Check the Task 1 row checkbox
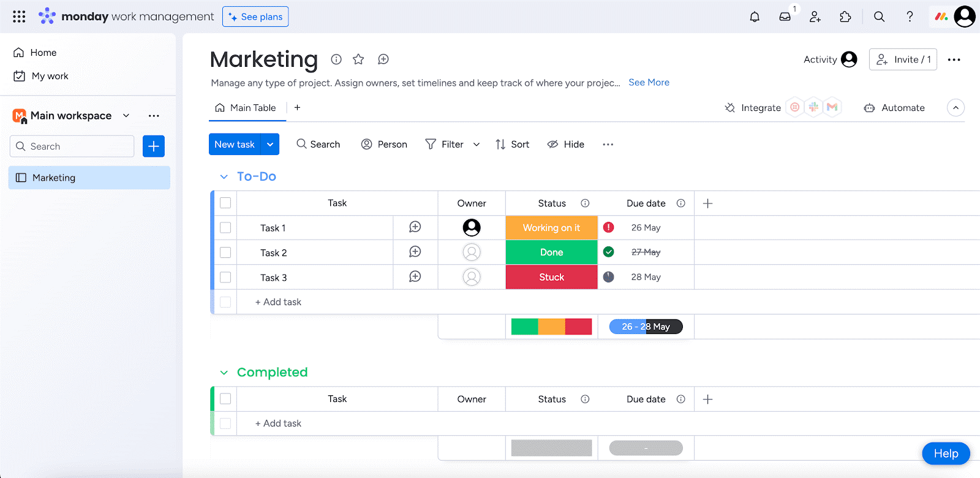This screenshot has width=980, height=478. pyautogui.click(x=225, y=228)
